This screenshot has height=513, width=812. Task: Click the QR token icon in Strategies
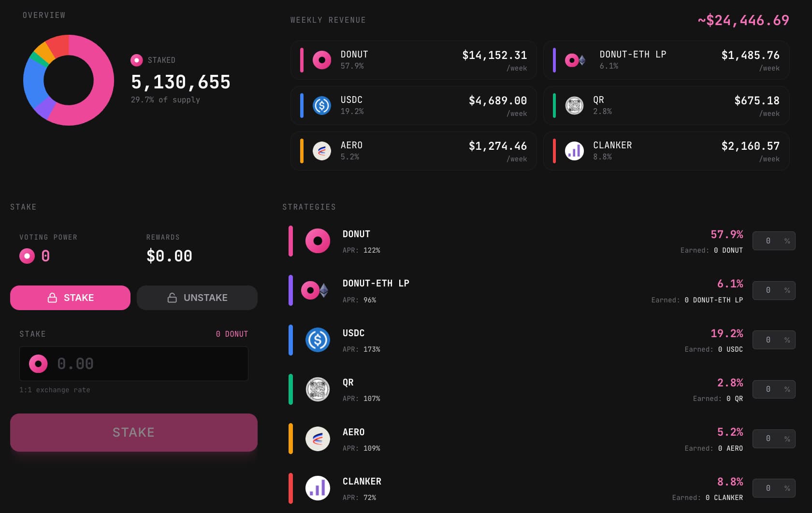318,389
